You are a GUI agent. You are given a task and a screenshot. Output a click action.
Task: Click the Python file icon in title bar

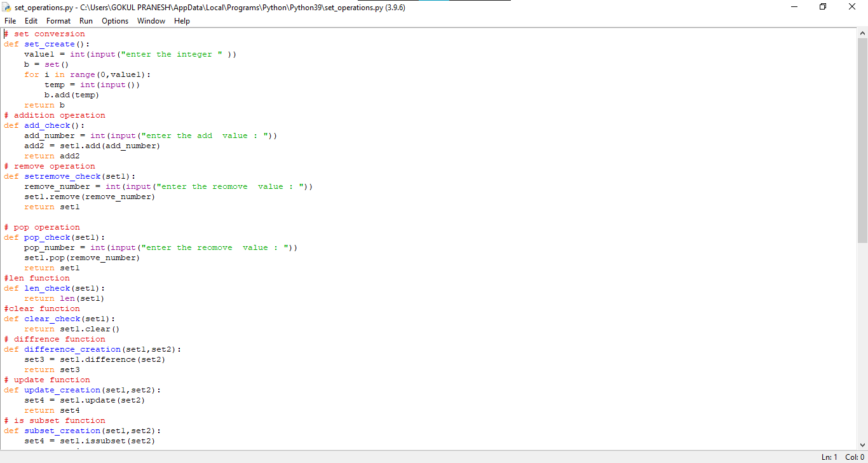tap(8, 8)
